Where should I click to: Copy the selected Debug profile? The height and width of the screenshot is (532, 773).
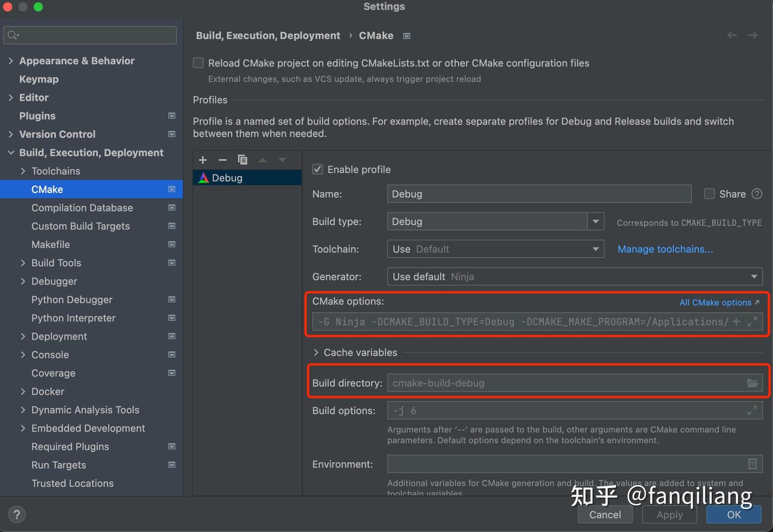click(243, 160)
